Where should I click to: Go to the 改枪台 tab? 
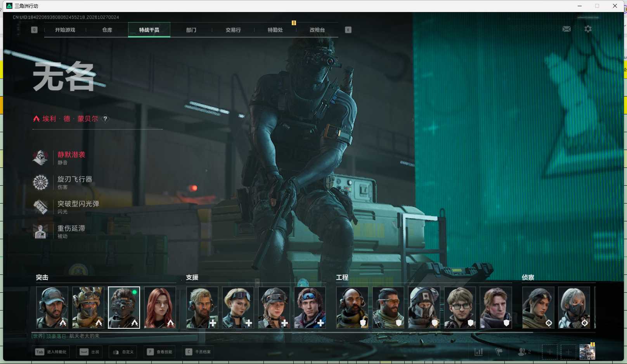click(317, 30)
